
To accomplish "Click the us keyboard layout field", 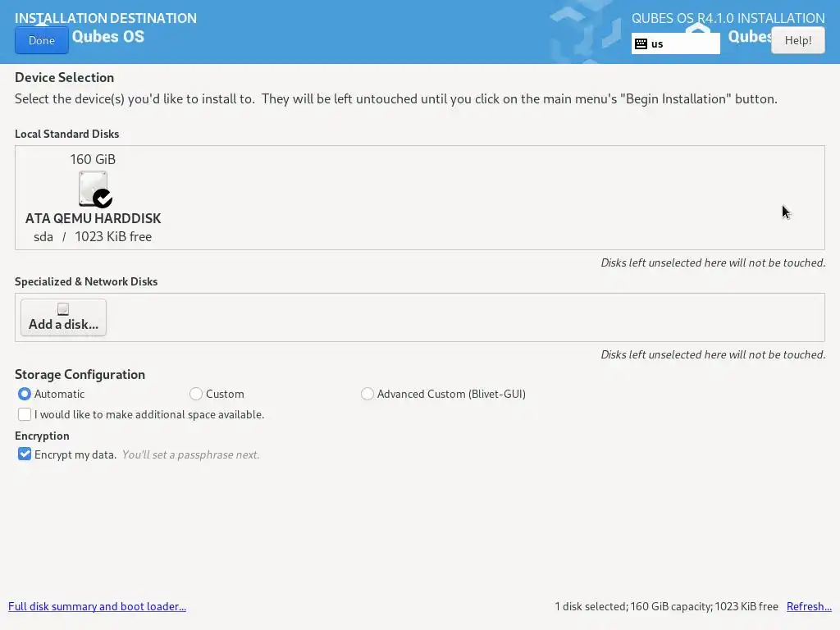I will (676, 44).
